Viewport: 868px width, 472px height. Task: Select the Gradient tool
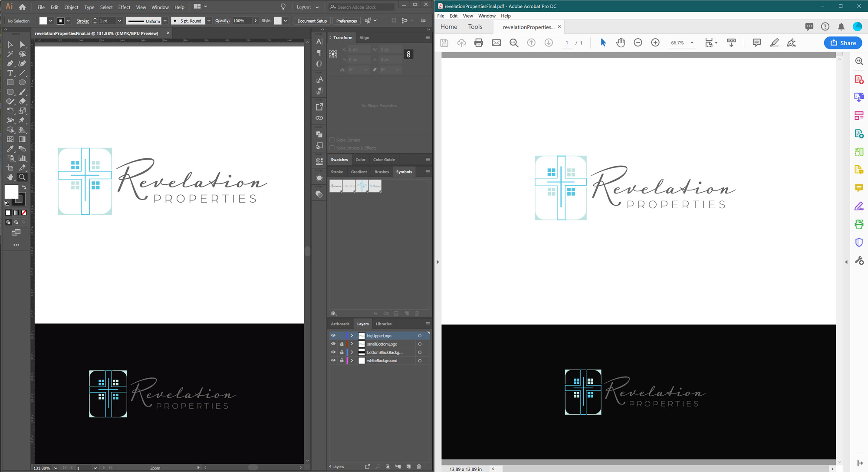22,139
